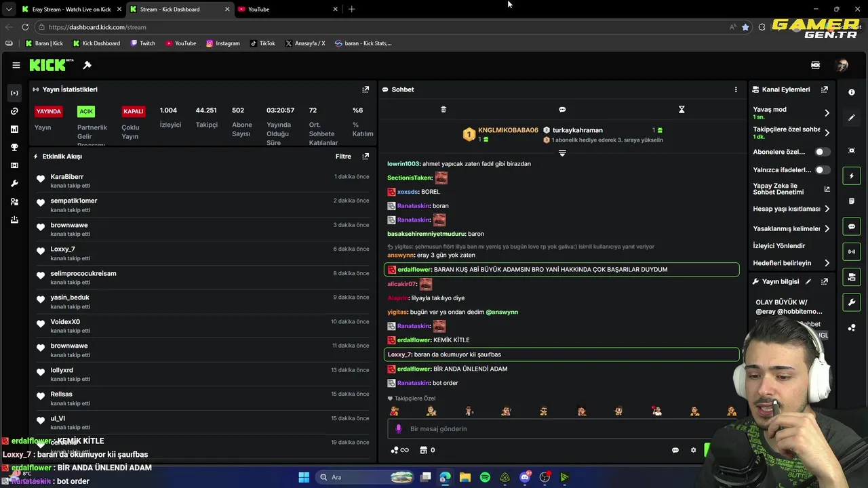Viewport: 868px width, 488px height.
Task: Open user profile avatar in header
Action: 842,65
